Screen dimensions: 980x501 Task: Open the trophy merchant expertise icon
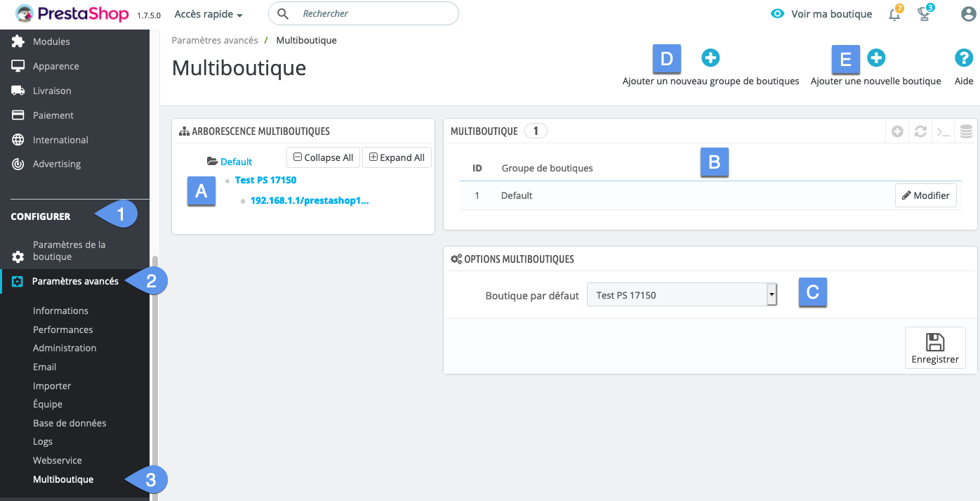[925, 14]
